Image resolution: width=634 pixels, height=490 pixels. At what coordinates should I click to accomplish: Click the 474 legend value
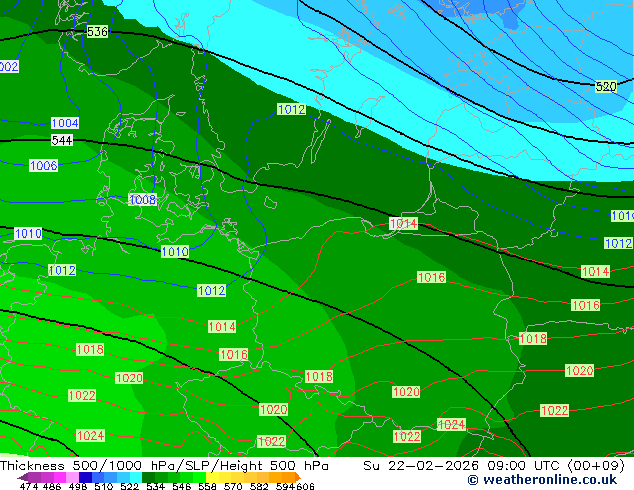(x=29, y=486)
